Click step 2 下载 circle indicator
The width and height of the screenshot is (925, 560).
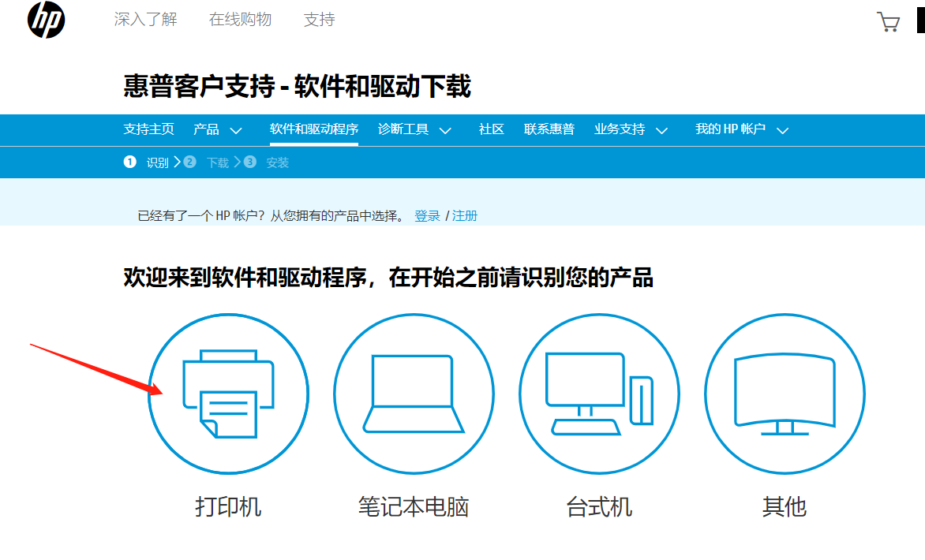(189, 162)
